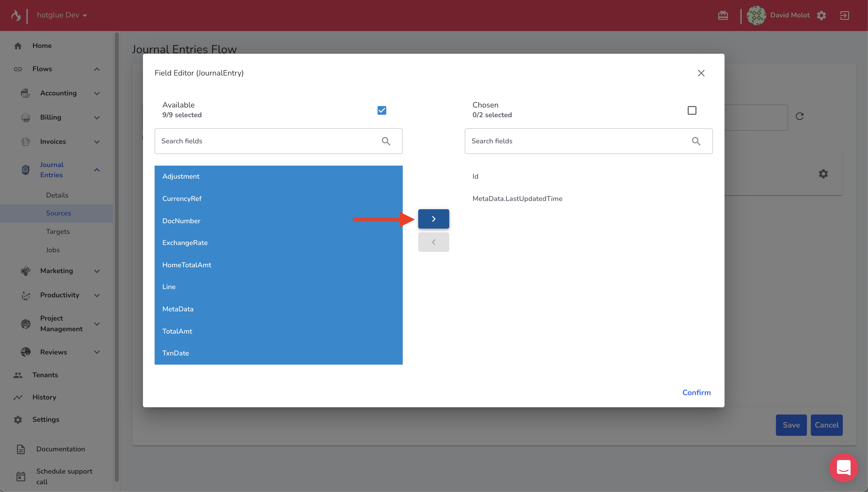Uncheck the Available select-all checkbox
The width and height of the screenshot is (868, 492).
point(382,110)
